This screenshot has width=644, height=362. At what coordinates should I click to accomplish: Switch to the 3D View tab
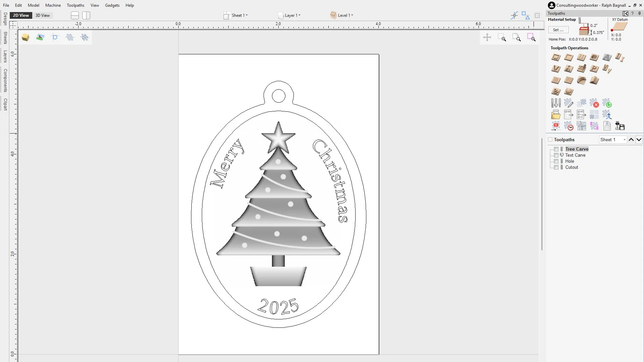click(43, 15)
